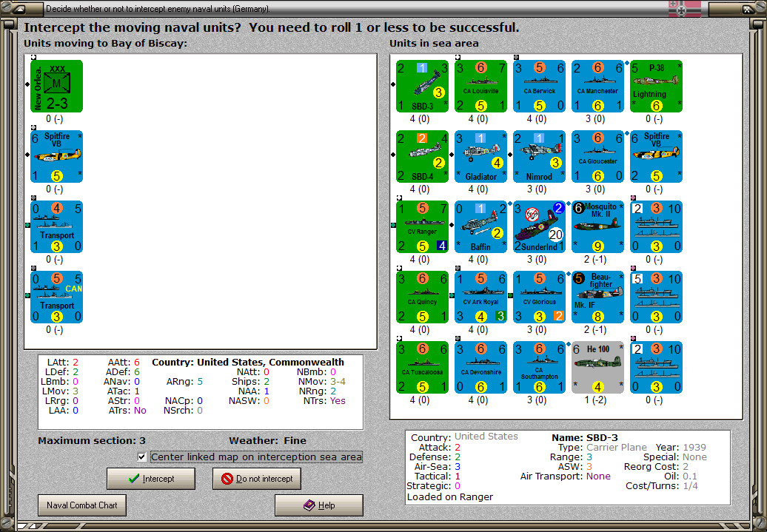The width and height of the screenshot is (767, 532).
Task: Toggle Center linked map on interception checkbox
Action: [x=142, y=457]
